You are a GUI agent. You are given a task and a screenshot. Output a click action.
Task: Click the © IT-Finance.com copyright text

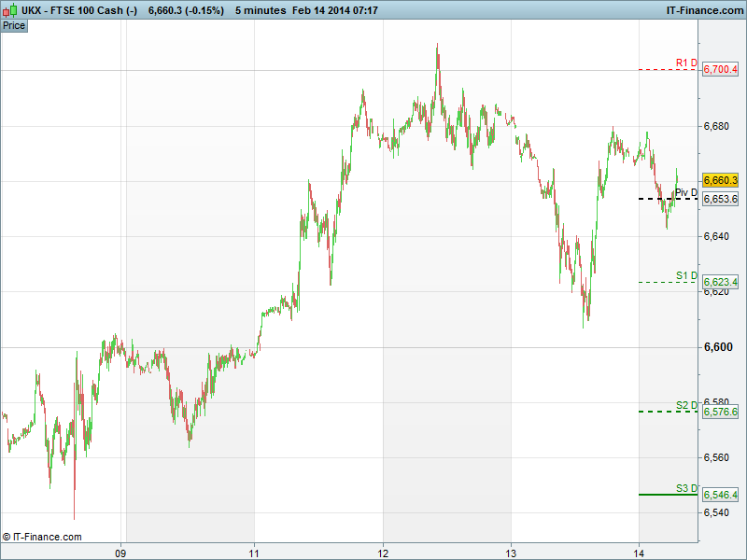coord(42,537)
